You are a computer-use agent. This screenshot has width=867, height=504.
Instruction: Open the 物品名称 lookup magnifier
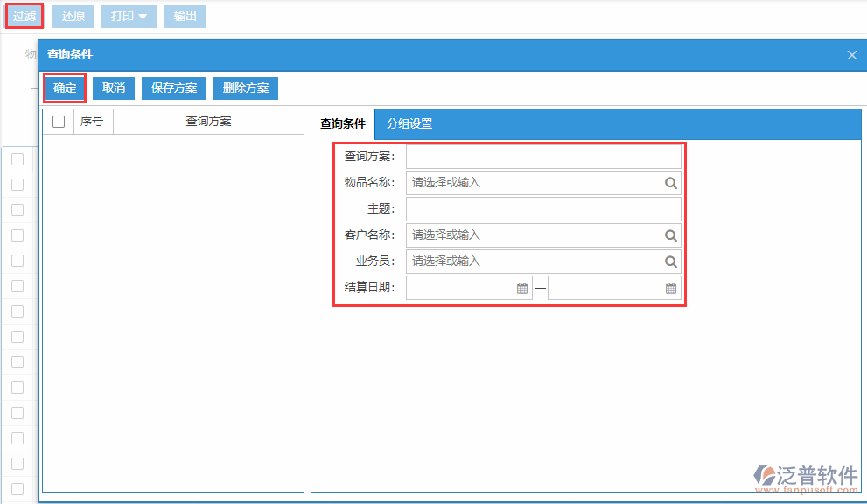click(670, 183)
